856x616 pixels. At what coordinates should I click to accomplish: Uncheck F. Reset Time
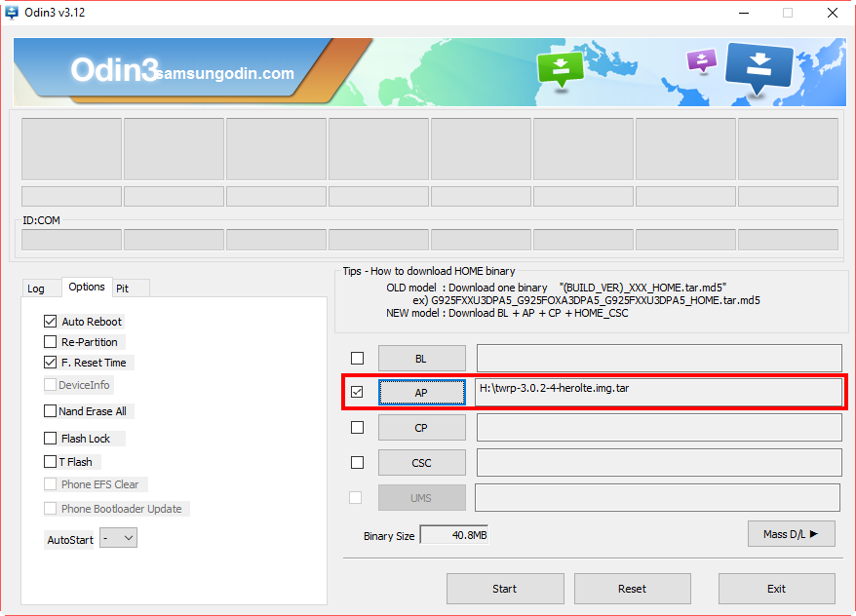click(51, 363)
